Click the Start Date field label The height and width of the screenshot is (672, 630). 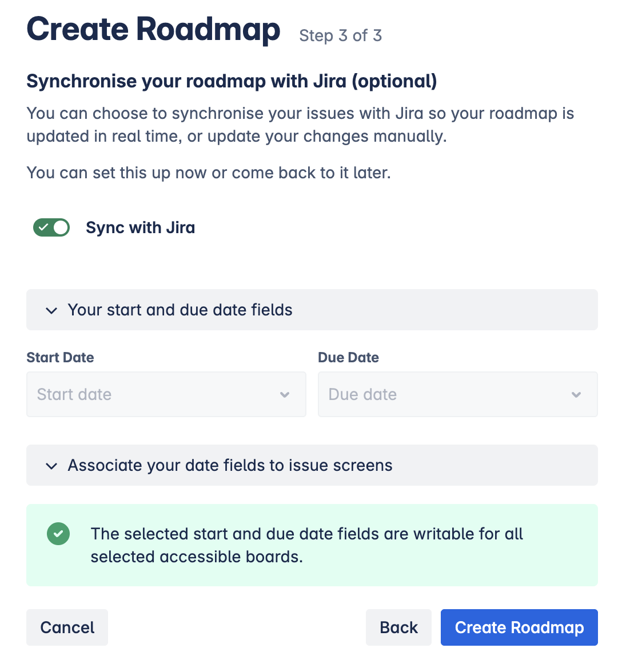pyautogui.click(x=60, y=357)
